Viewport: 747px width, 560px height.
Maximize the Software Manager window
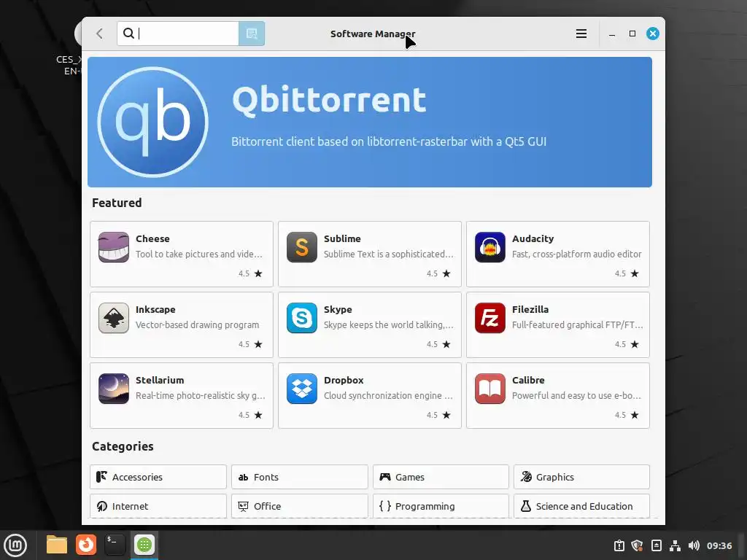pos(632,34)
